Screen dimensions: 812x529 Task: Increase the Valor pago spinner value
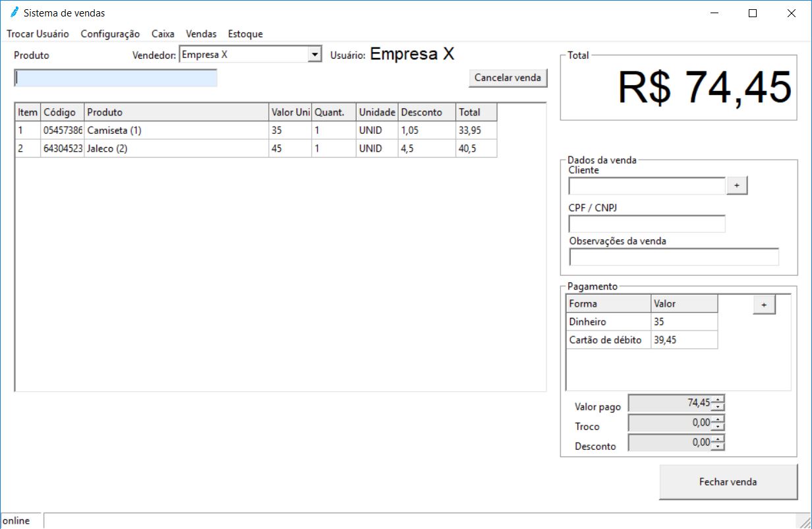718,399
